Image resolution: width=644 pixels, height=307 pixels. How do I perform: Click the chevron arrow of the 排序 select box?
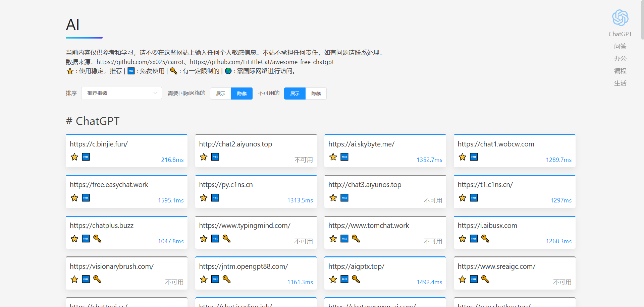pos(155,93)
